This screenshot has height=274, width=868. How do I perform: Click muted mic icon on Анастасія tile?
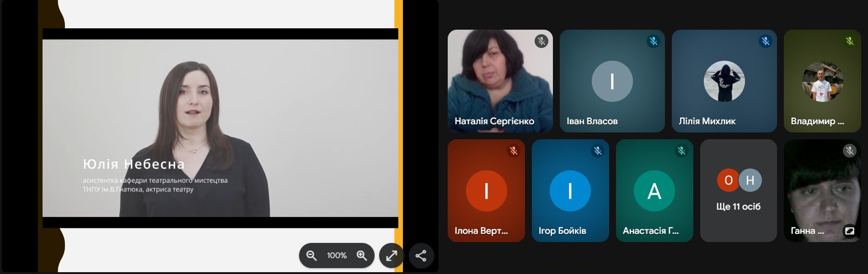[681, 151]
